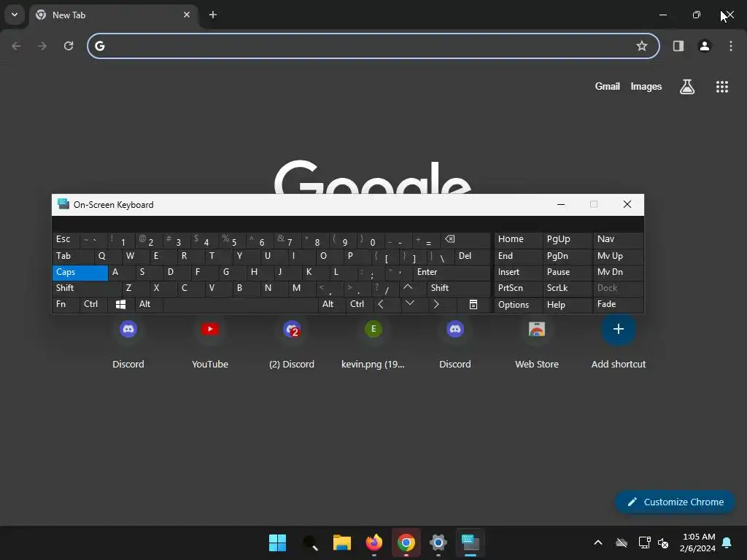Show hidden tray icons
Screen dimensions: 747x560
(x=598, y=542)
